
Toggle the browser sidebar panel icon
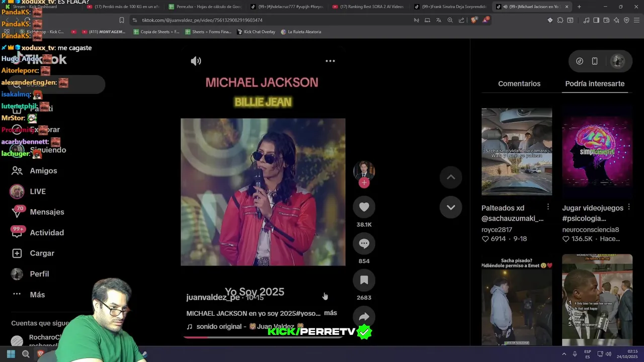point(596,20)
